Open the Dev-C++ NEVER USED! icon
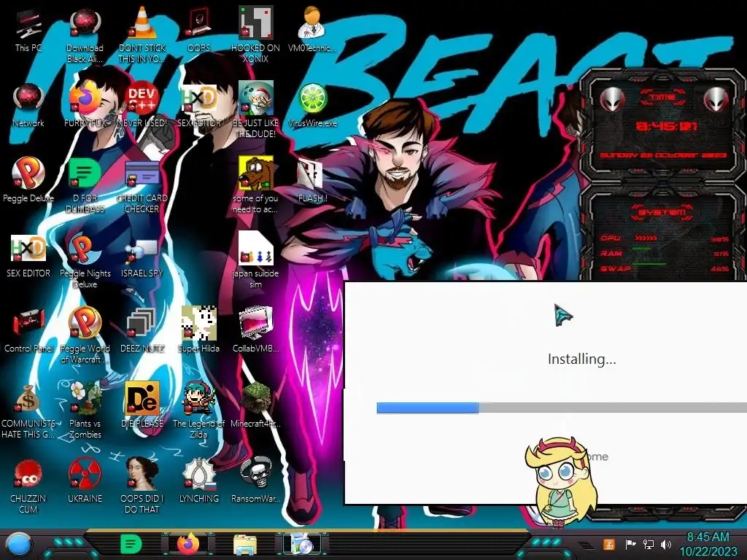 142,98
